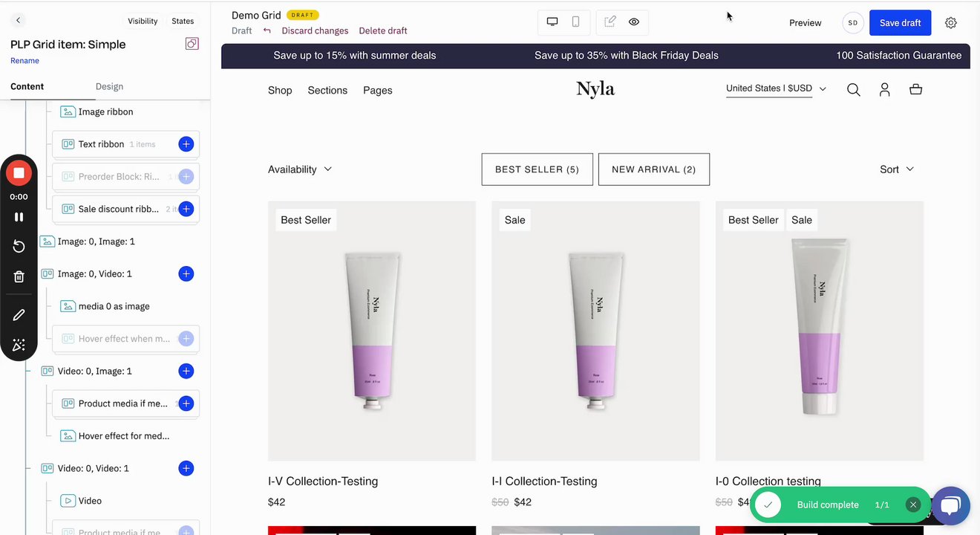Restart the recording with the redo icon
Screen dimensions: 980x535
click(19, 247)
